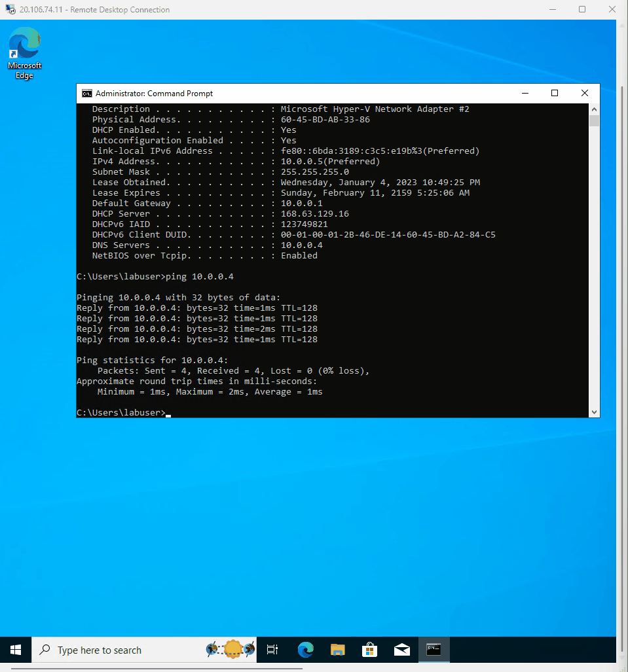
Task: Click the Remote Desktop horizontal scrollbar
Action: (x=157, y=668)
